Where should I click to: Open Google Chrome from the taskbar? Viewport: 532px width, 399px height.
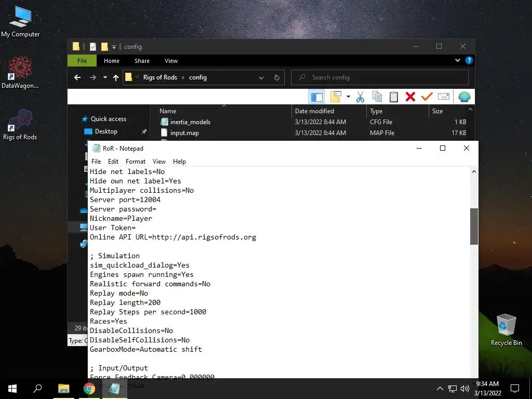pos(89,389)
